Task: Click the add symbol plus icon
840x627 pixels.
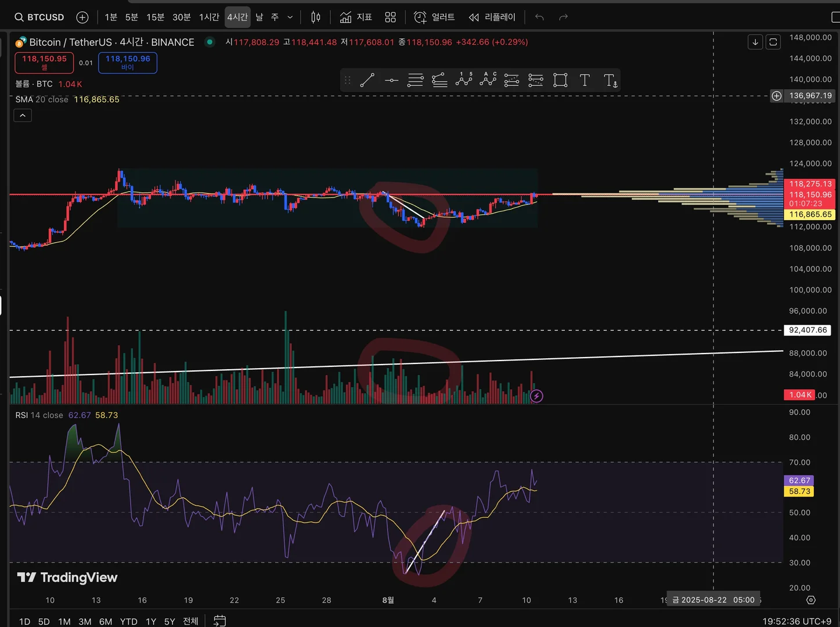Action: tap(82, 17)
